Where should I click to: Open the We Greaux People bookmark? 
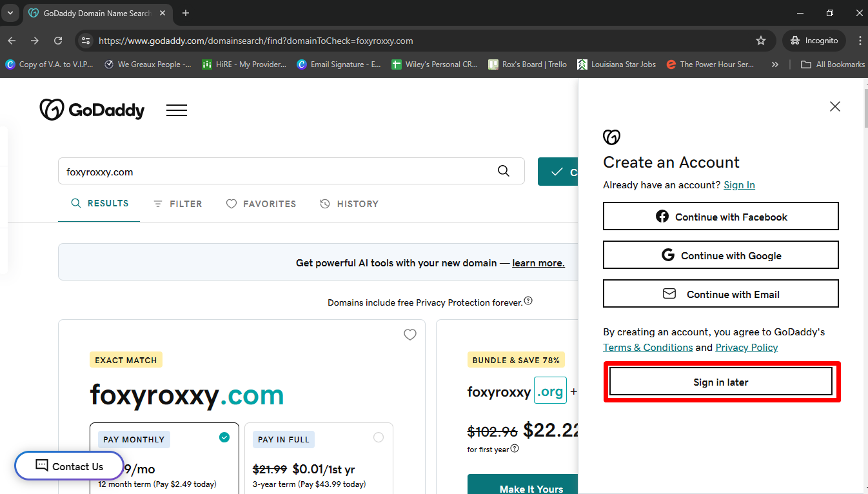(148, 64)
